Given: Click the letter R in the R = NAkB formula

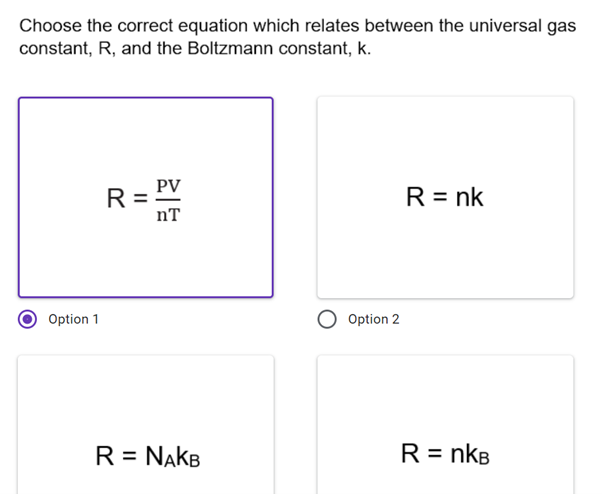Looking at the screenshot, I should (x=105, y=456).
